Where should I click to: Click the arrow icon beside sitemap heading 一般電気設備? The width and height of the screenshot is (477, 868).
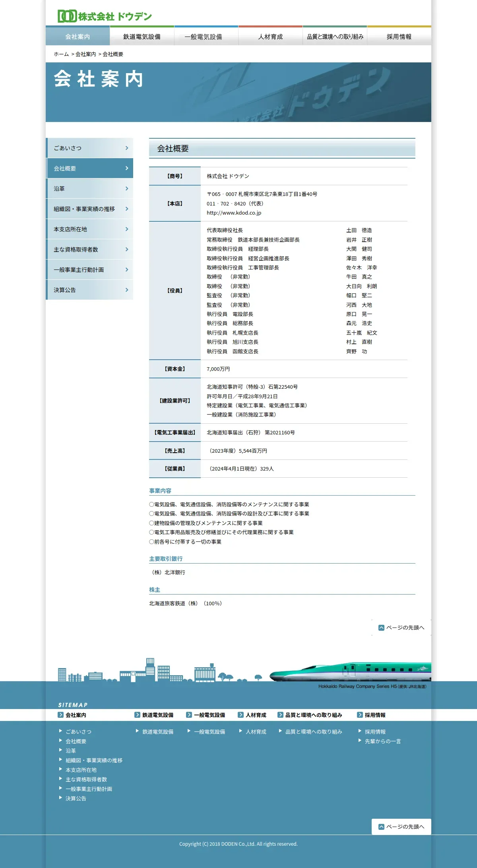[189, 715]
